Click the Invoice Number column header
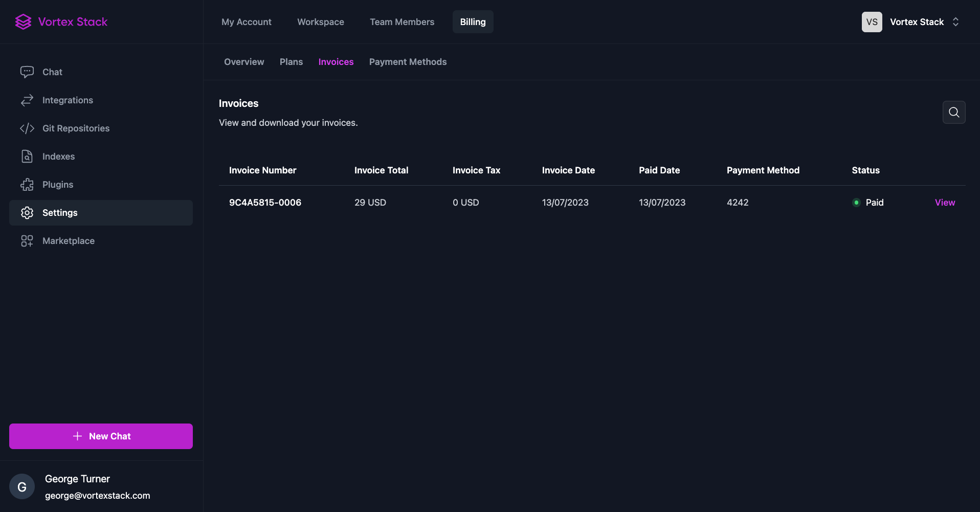 click(262, 170)
